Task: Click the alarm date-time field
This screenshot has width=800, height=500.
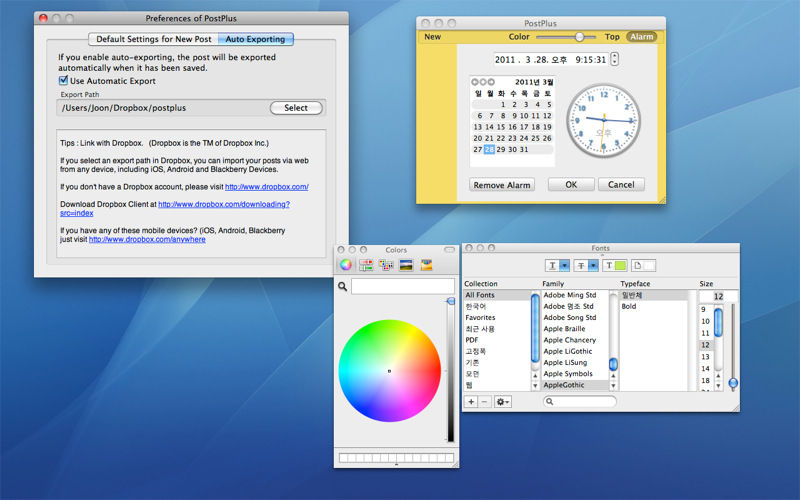Action: (551, 59)
